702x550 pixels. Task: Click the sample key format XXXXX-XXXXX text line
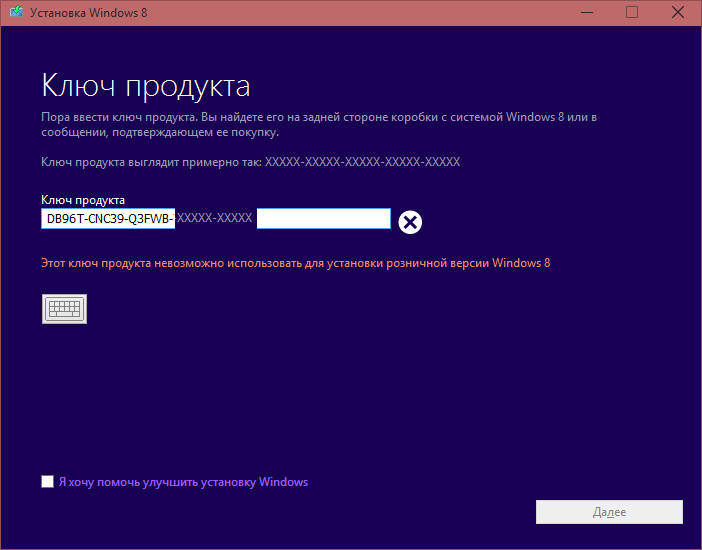click(x=250, y=162)
